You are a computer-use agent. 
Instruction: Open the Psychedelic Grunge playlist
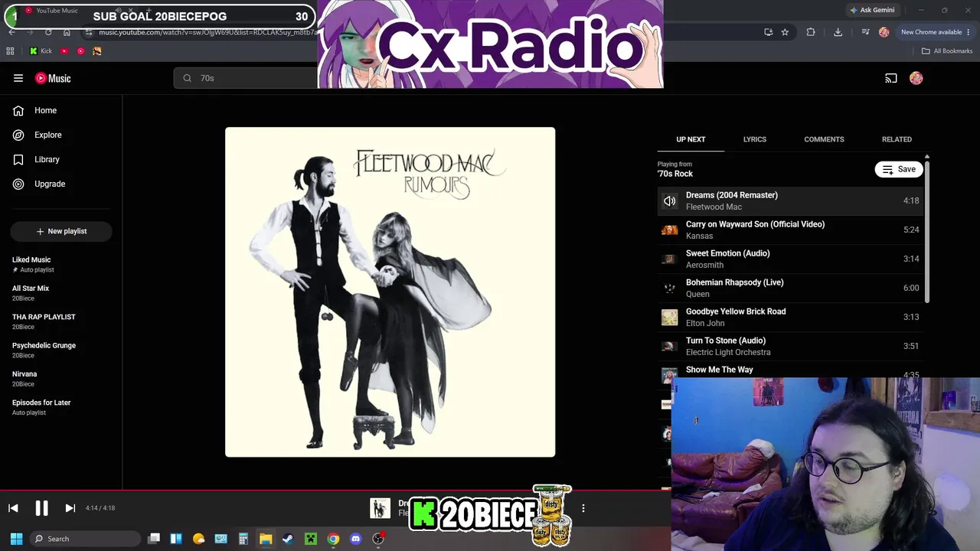click(x=61, y=350)
